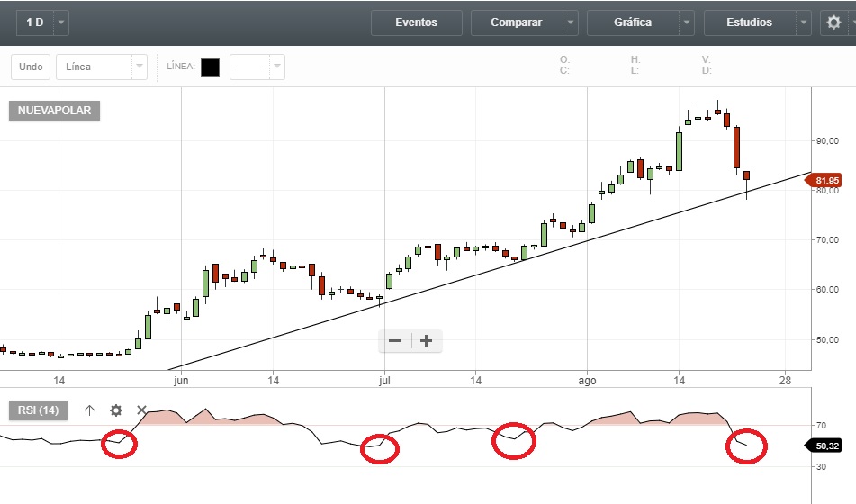Click the 'jul' date axis label
This screenshot has height=504, width=856.
click(384, 381)
